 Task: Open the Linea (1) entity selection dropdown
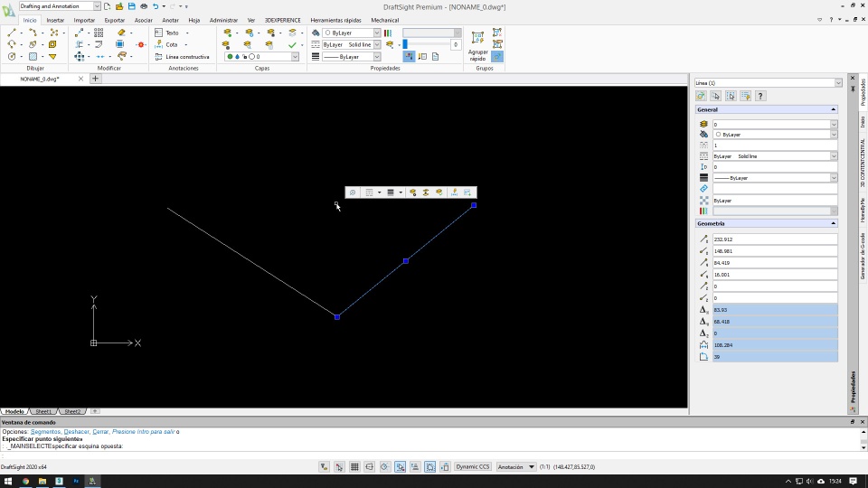click(x=768, y=82)
